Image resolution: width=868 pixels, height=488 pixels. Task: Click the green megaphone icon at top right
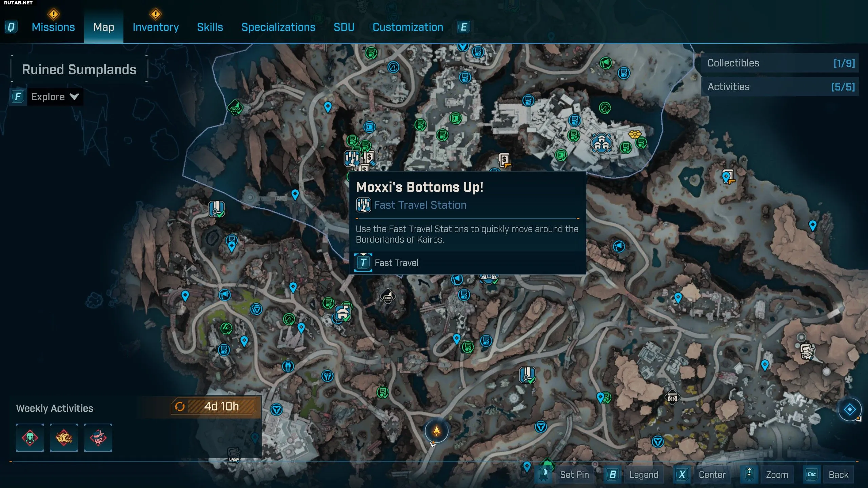pos(606,63)
